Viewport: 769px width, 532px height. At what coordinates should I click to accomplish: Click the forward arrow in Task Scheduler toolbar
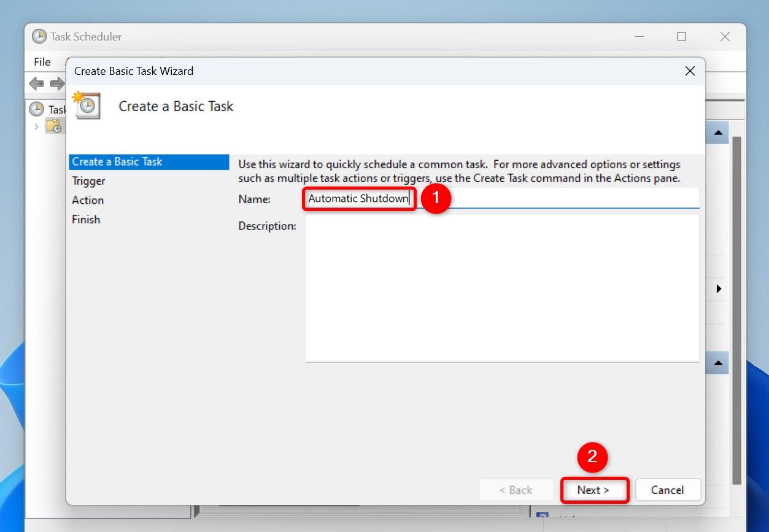point(58,83)
